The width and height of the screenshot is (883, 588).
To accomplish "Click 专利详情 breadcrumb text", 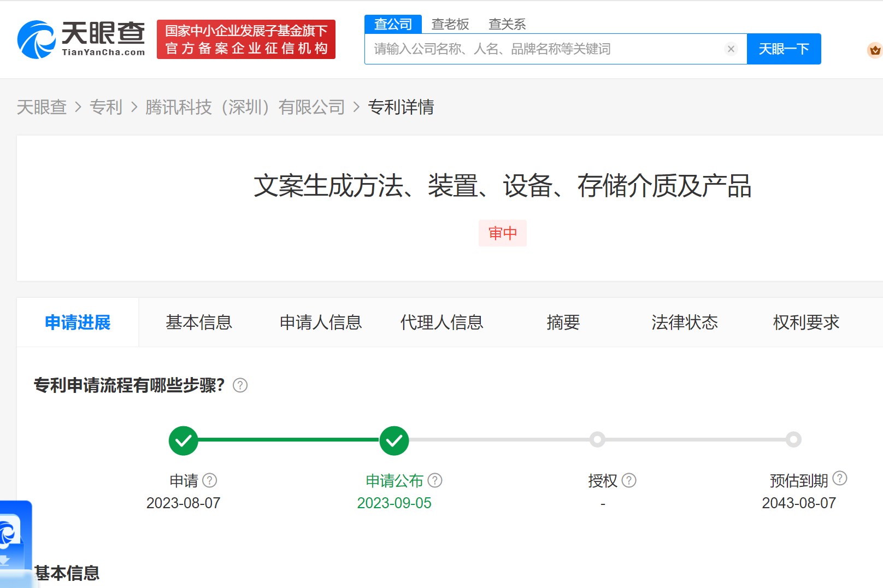I will click(x=401, y=107).
